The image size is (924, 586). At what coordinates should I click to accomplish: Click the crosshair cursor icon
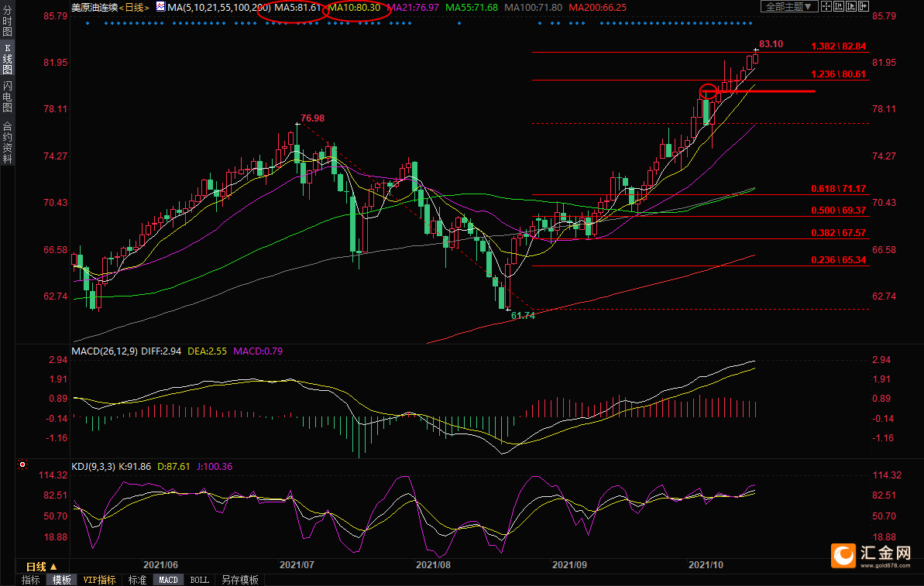pos(826,6)
